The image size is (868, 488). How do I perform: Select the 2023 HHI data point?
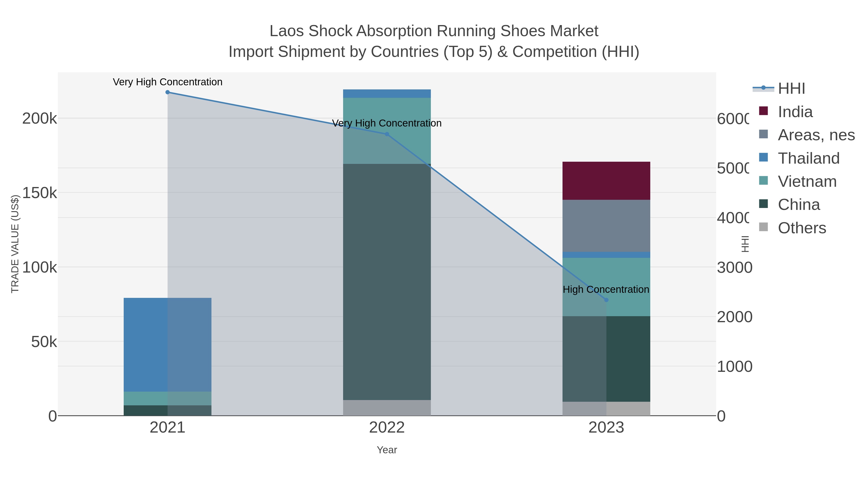click(606, 300)
